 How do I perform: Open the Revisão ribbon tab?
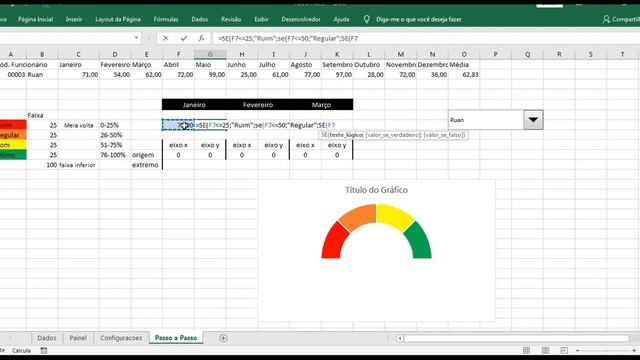point(231,19)
